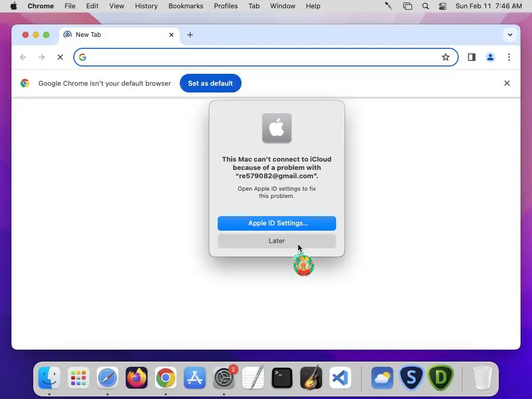
Task: Launch Visual Studio Code from the Dock
Action: coord(340,378)
